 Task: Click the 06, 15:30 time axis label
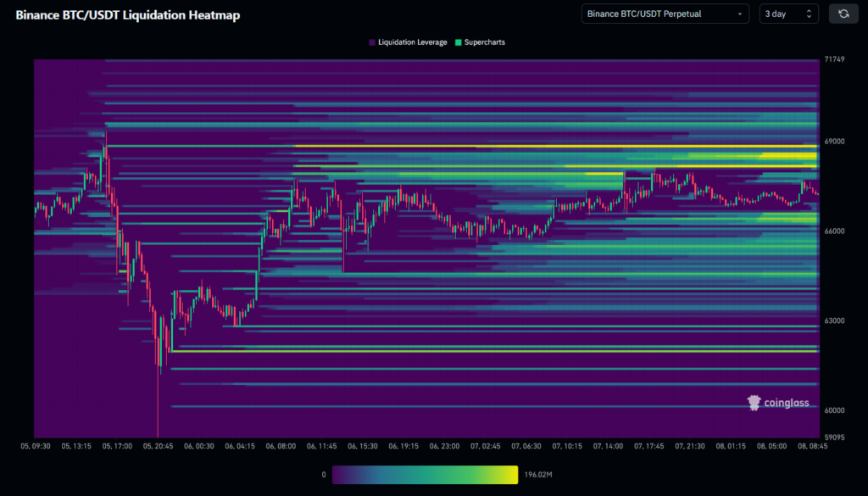tap(363, 446)
